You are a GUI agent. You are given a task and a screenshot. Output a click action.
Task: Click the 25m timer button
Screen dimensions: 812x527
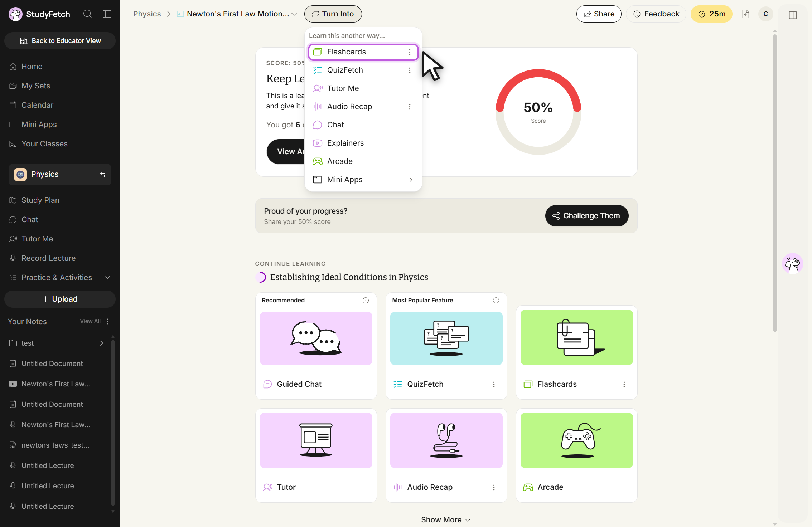(711, 14)
